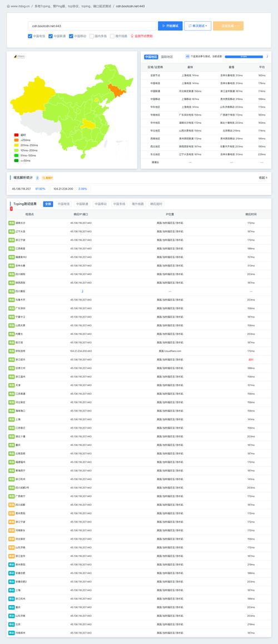Image resolution: width=278 pixels, height=644 pixels.
Task: Click the 开始测试 button
Action: pyautogui.click(x=170, y=26)
